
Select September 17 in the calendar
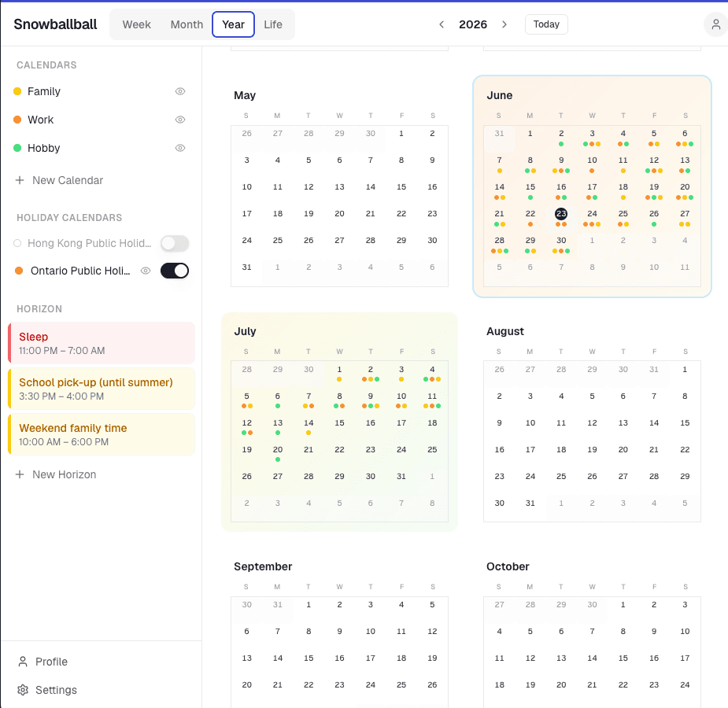coord(370,658)
